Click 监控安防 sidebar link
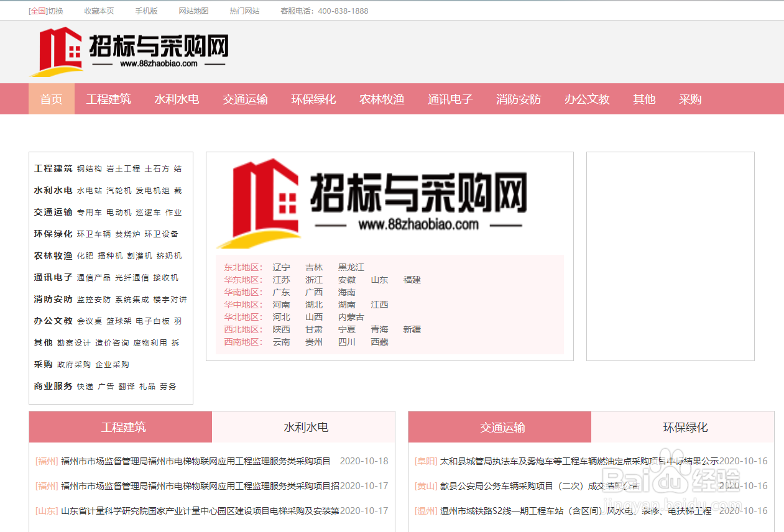The width and height of the screenshot is (784, 532). coord(94,300)
